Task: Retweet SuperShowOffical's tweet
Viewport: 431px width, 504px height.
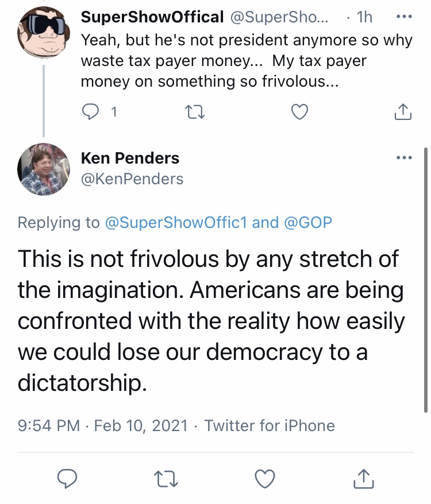Action: click(x=195, y=112)
